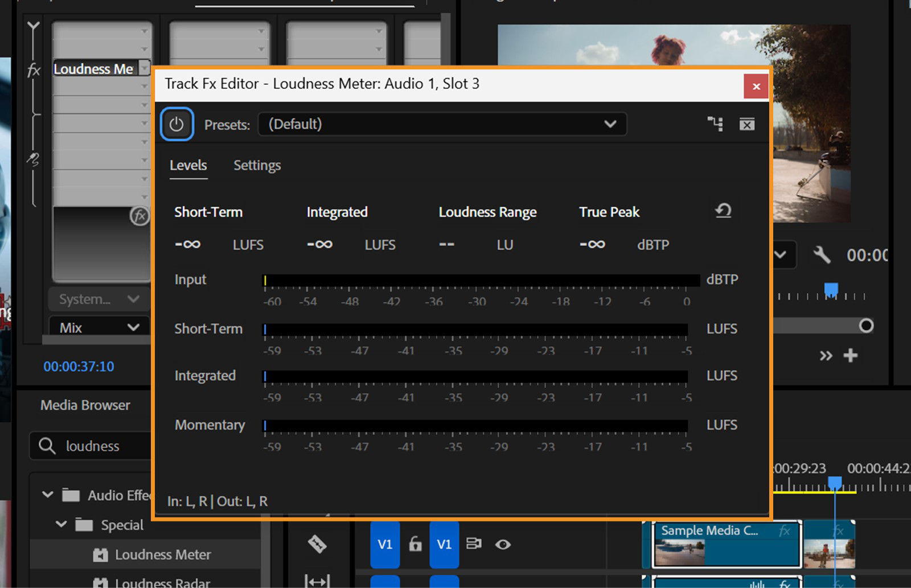
Task: Select Loudness Radar in the effects list
Action: pos(162,582)
